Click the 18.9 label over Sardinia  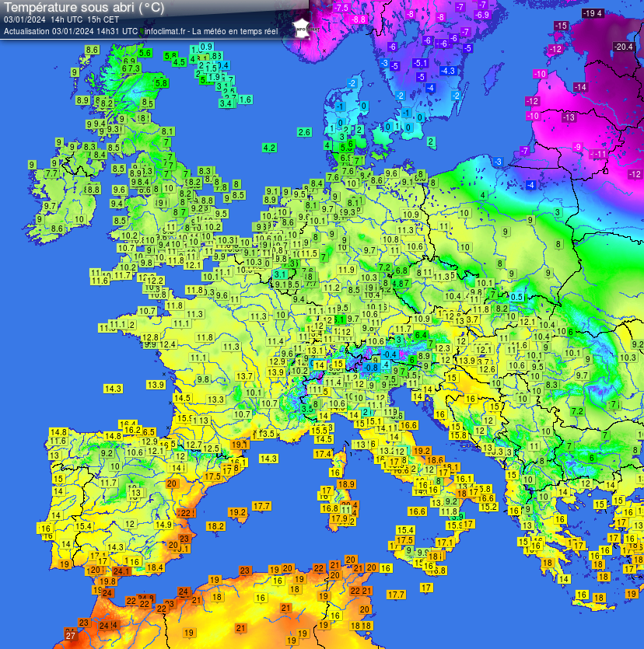tap(346, 484)
